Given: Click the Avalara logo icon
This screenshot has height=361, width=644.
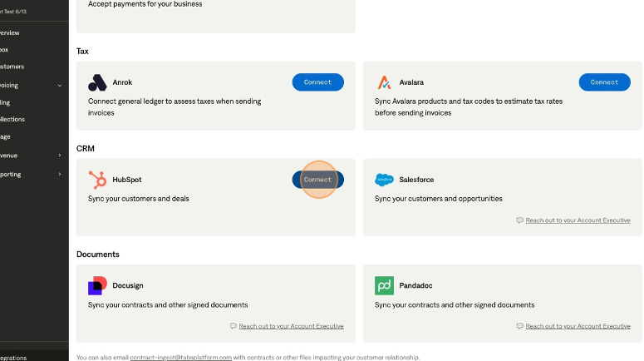Looking at the screenshot, I should click(384, 82).
